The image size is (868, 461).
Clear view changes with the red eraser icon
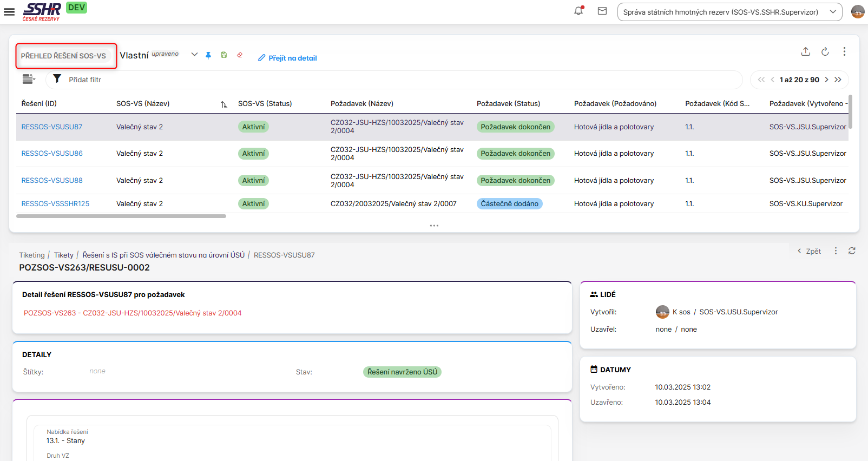(x=240, y=55)
